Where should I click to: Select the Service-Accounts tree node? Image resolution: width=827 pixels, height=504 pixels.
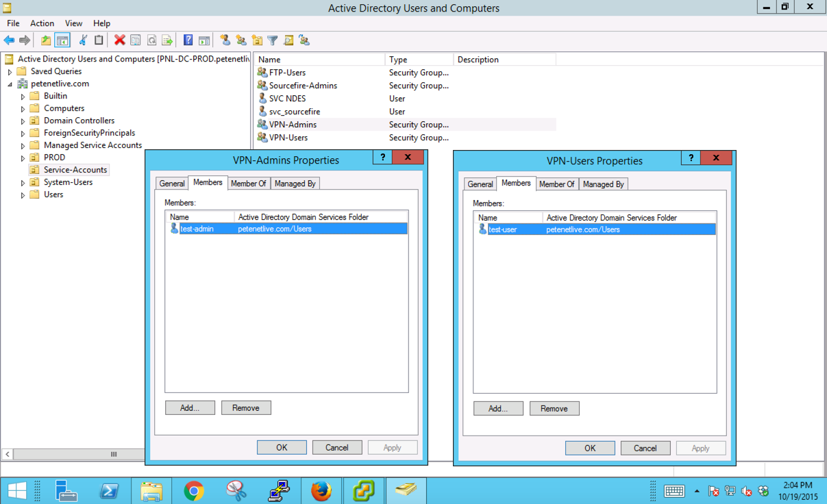tap(69, 170)
